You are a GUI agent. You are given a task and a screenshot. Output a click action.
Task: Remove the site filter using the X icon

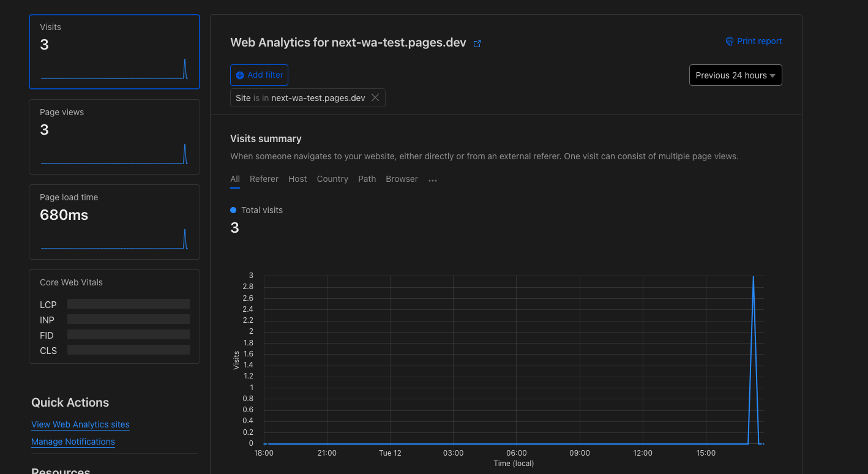pyautogui.click(x=375, y=97)
